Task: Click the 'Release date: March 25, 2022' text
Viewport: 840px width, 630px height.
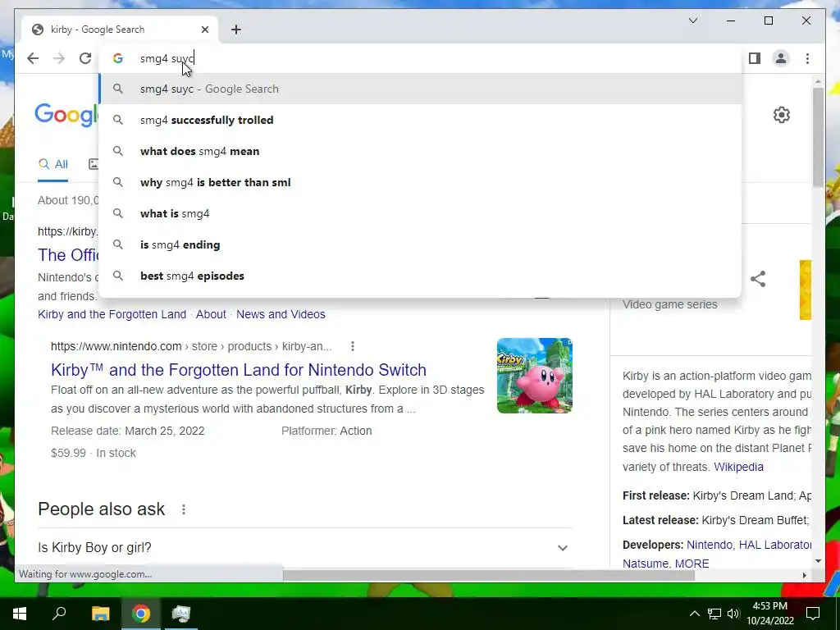Action: [x=127, y=431]
